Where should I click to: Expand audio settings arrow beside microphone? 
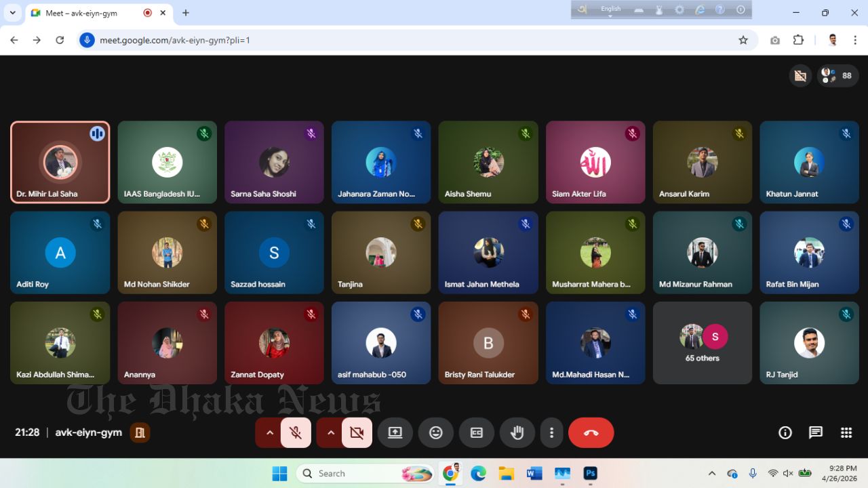(x=269, y=432)
